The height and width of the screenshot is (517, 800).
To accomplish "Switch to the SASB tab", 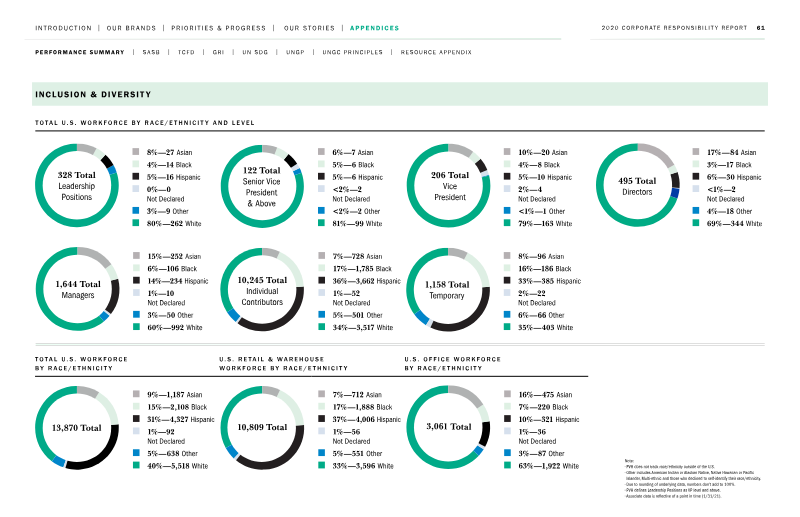I will (151, 52).
